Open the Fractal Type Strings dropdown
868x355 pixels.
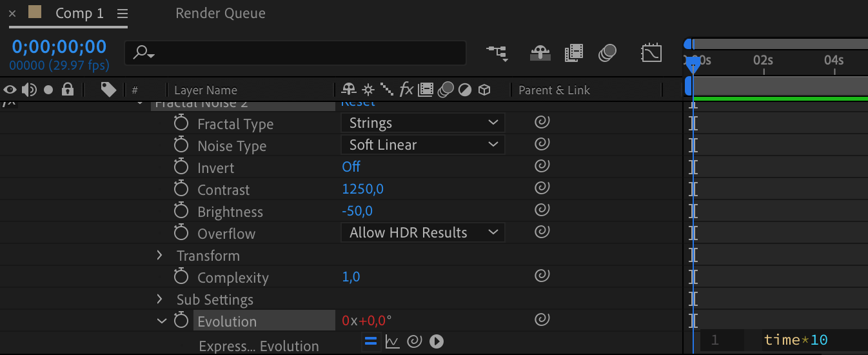pyautogui.click(x=422, y=123)
